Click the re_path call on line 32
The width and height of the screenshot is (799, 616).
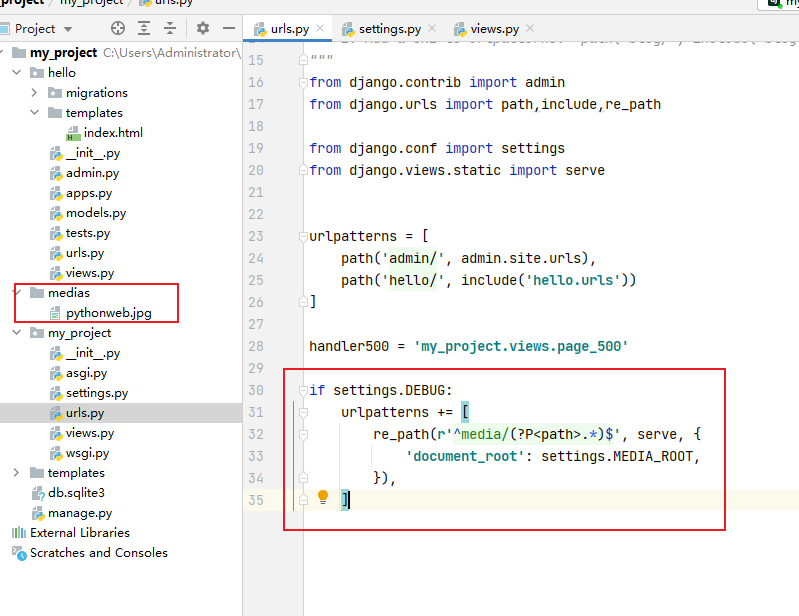pyautogui.click(x=401, y=434)
